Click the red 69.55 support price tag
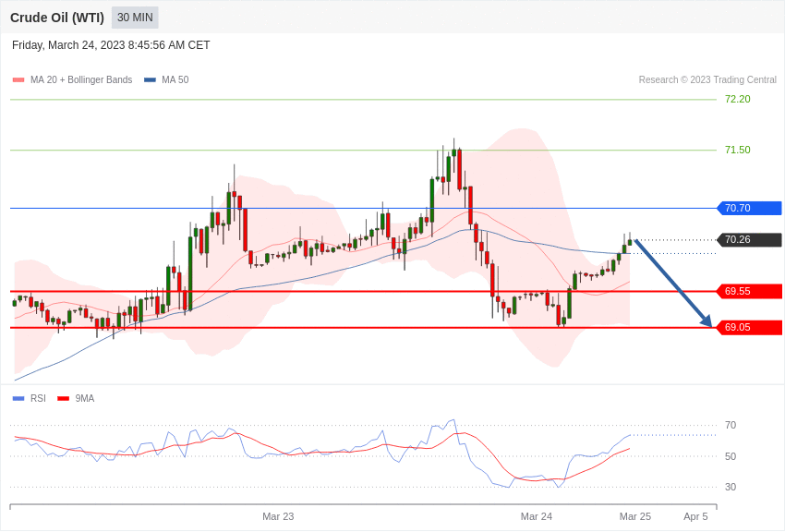 tap(750, 291)
